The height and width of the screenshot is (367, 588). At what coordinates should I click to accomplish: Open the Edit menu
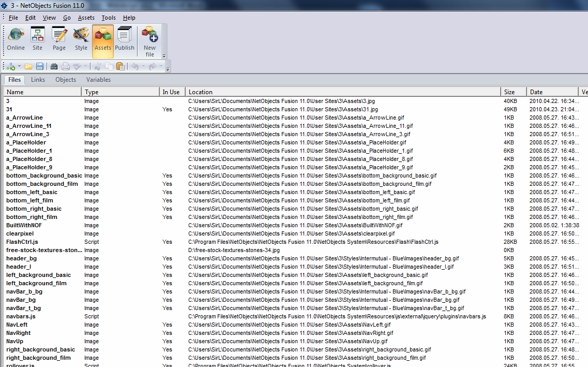[31, 18]
